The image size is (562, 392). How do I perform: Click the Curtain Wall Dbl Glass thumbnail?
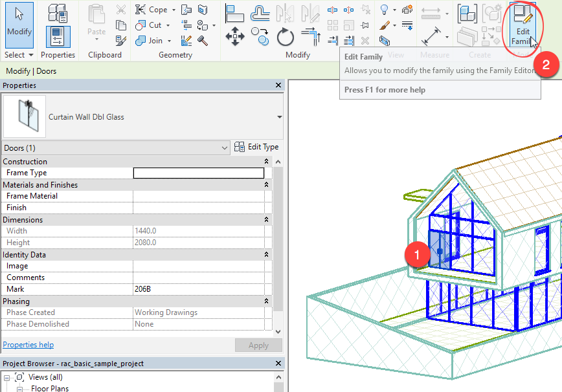(25, 116)
